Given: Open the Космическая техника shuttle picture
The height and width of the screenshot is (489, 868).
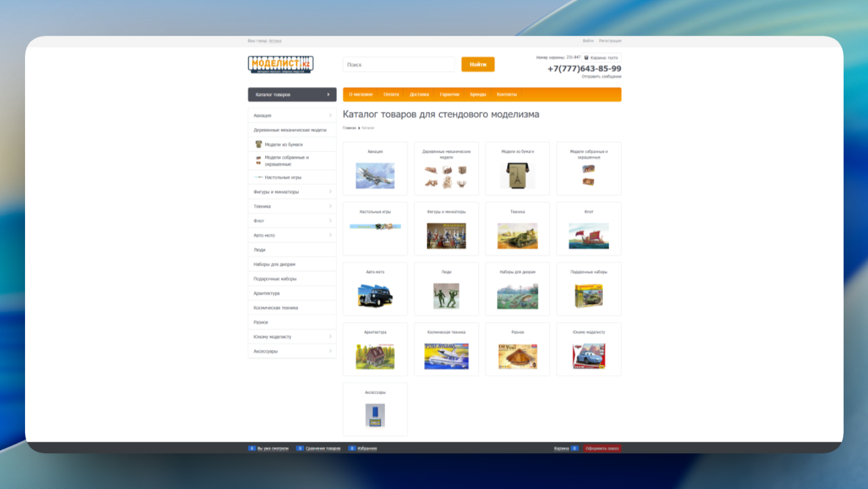Looking at the screenshot, I should click(446, 357).
